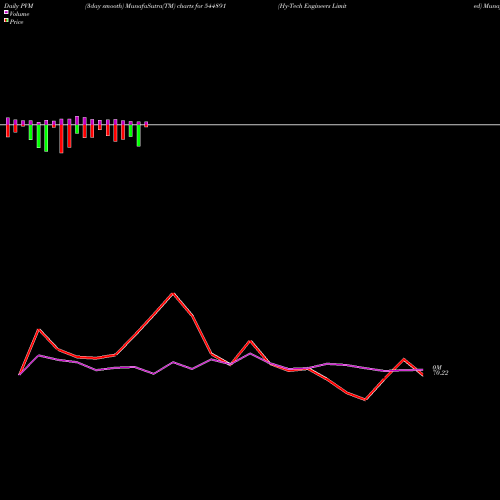Viewport: 500px width, 500px height.
Task: Click the highest peak of red price line
Action: [173, 294]
